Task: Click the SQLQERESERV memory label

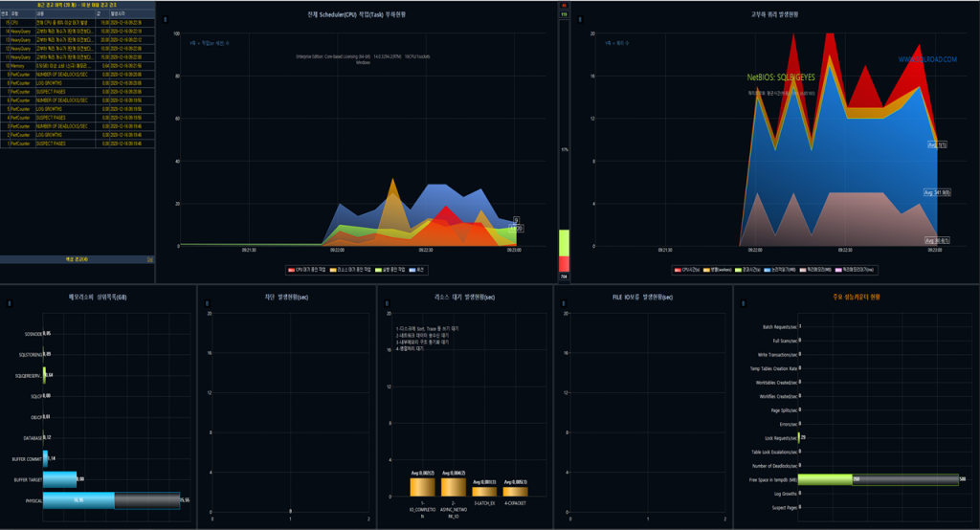Action: [x=28, y=376]
